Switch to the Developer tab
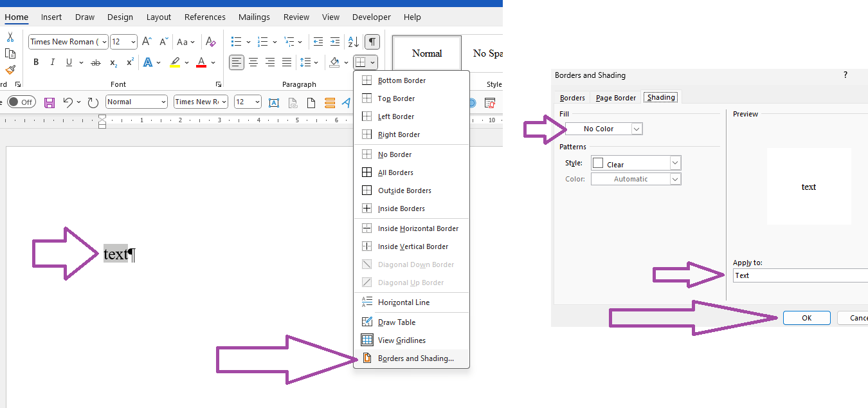Image resolution: width=868 pixels, height=408 pixels. 372,17
